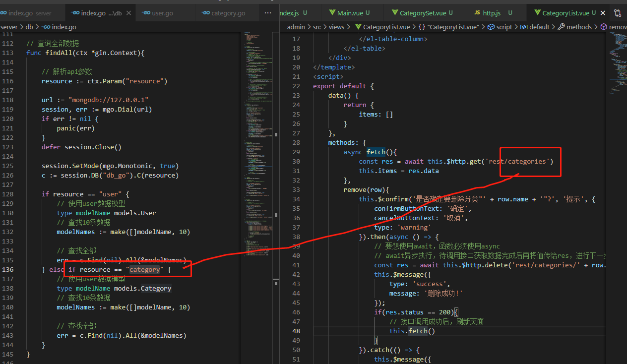Screen dimensions: 627x364
Task: Click the "</el-table>" closing tag
Action: [365, 48]
